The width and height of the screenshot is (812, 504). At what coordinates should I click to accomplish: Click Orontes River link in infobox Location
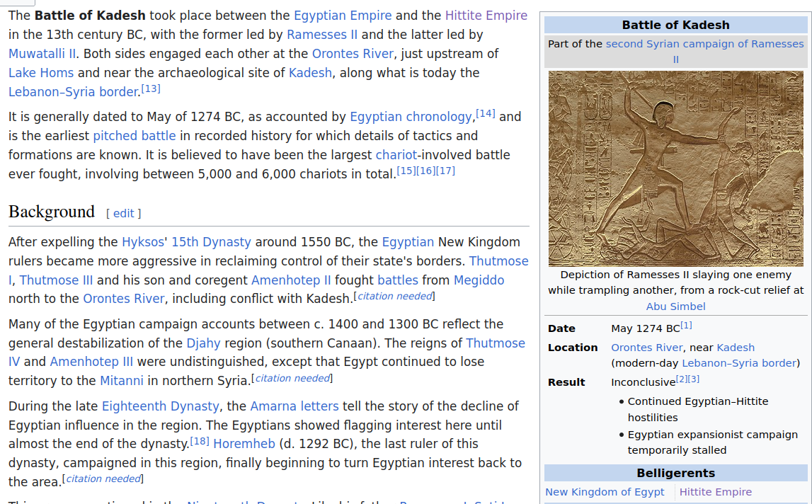[647, 348]
